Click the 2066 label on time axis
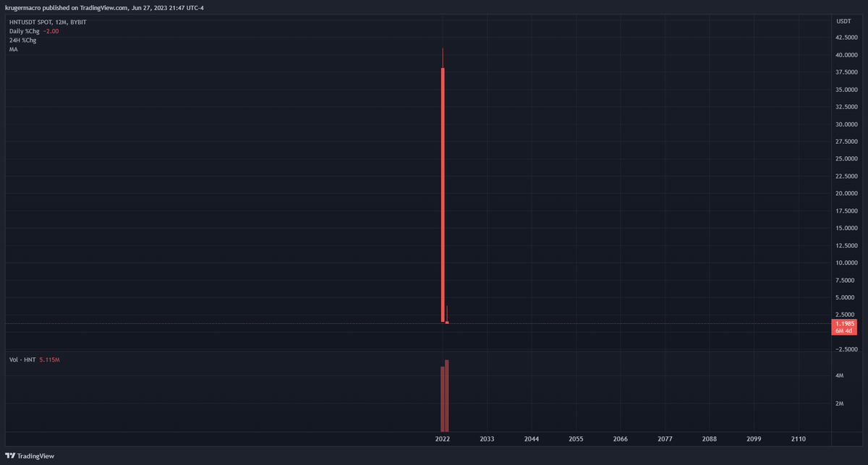The height and width of the screenshot is (465, 868). click(621, 439)
